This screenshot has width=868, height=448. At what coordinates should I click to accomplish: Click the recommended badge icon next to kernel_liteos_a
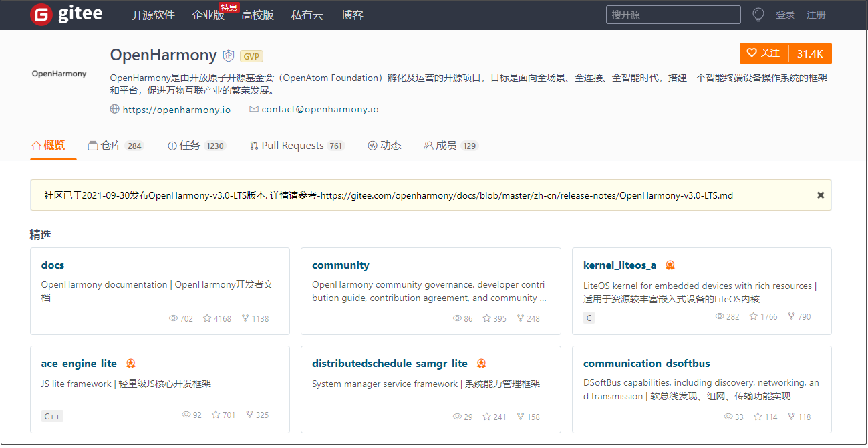[670, 265]
